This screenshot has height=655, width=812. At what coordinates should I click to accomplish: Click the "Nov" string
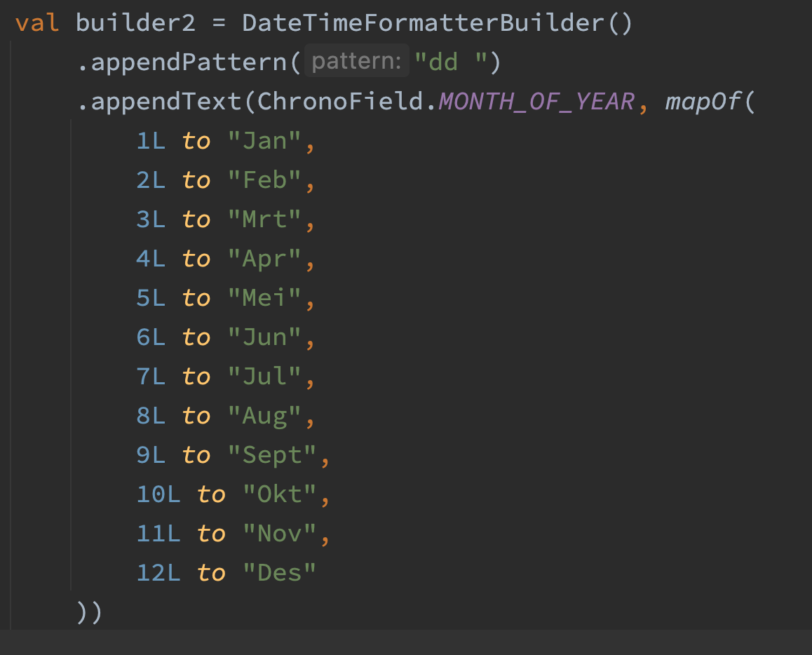279,534
